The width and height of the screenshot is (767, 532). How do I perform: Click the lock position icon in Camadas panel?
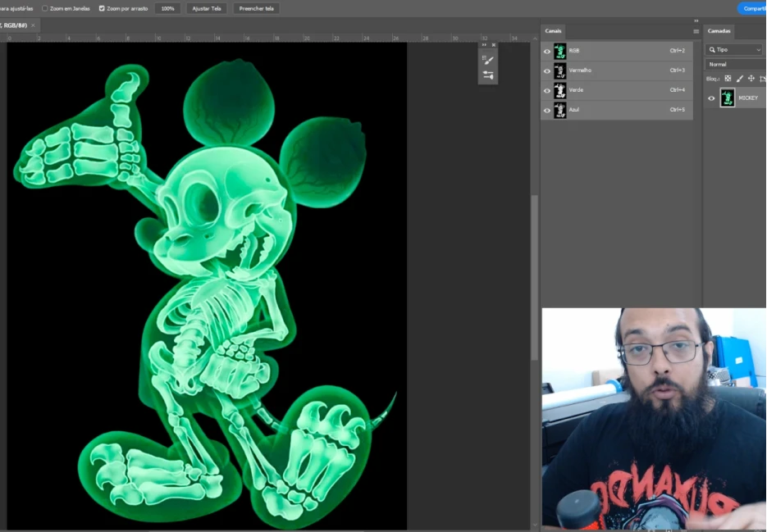click(751, 78)
